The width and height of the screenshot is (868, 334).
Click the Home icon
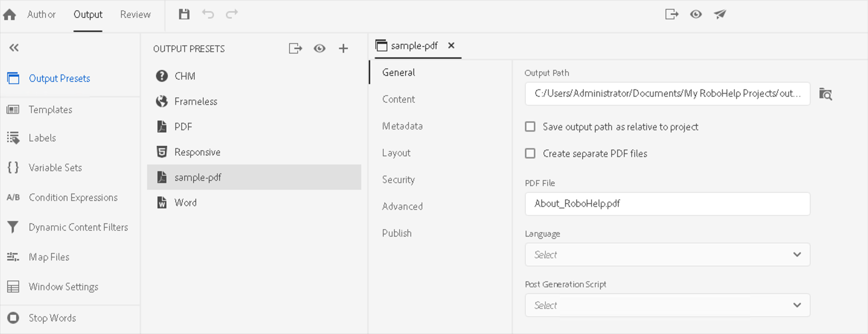pos(10,15)
